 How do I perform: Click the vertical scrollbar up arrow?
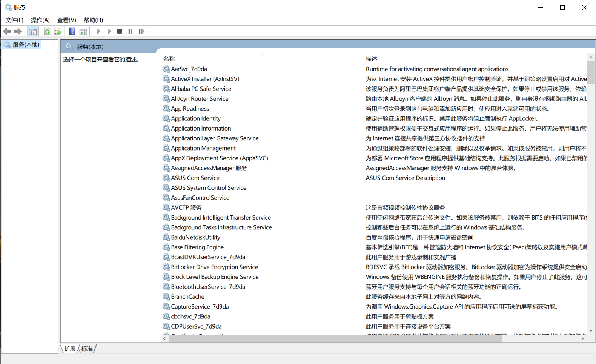(591, 57)
